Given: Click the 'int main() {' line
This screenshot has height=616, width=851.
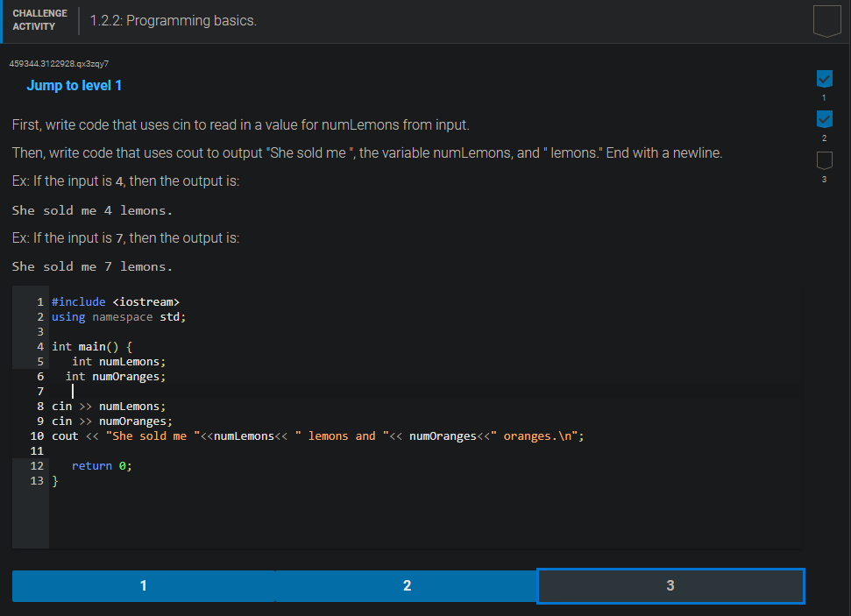Looking at the screenshot, I should pyautogui.click(x=92, y=347).
